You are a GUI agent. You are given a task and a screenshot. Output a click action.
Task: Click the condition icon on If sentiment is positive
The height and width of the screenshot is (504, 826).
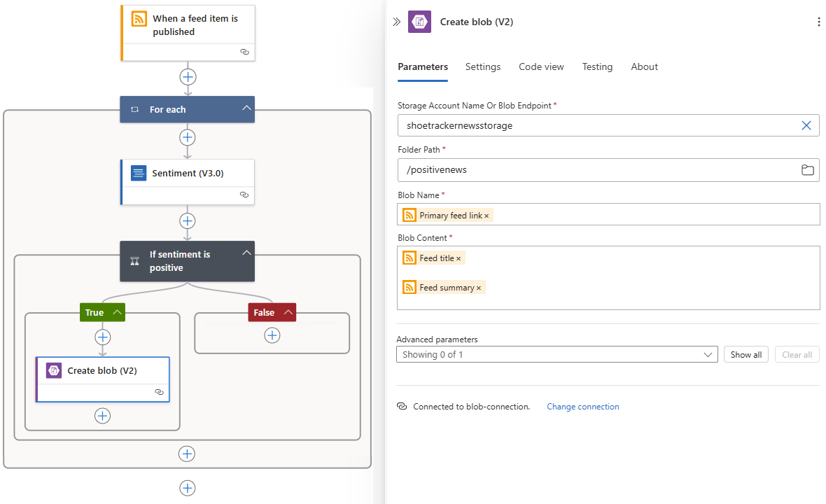coord(134,260)
